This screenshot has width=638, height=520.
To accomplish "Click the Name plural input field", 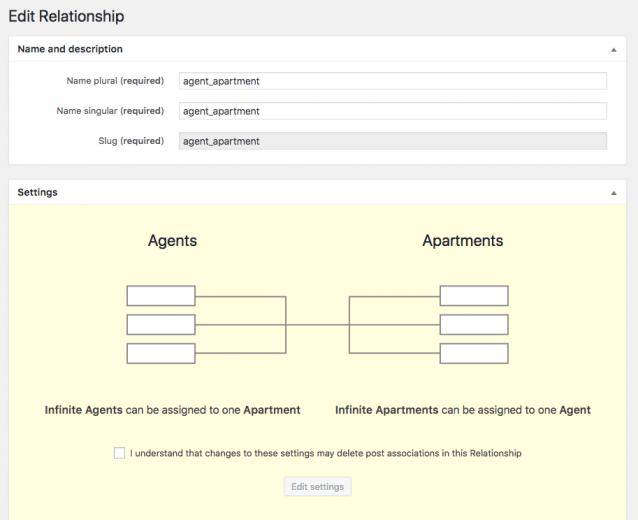I will pyautogui.click(x=393, y=81).
